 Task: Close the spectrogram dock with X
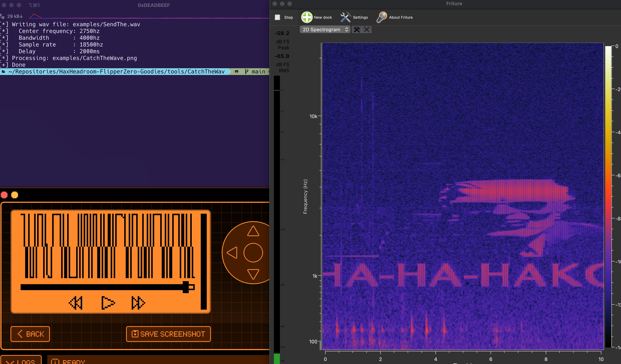366,30
